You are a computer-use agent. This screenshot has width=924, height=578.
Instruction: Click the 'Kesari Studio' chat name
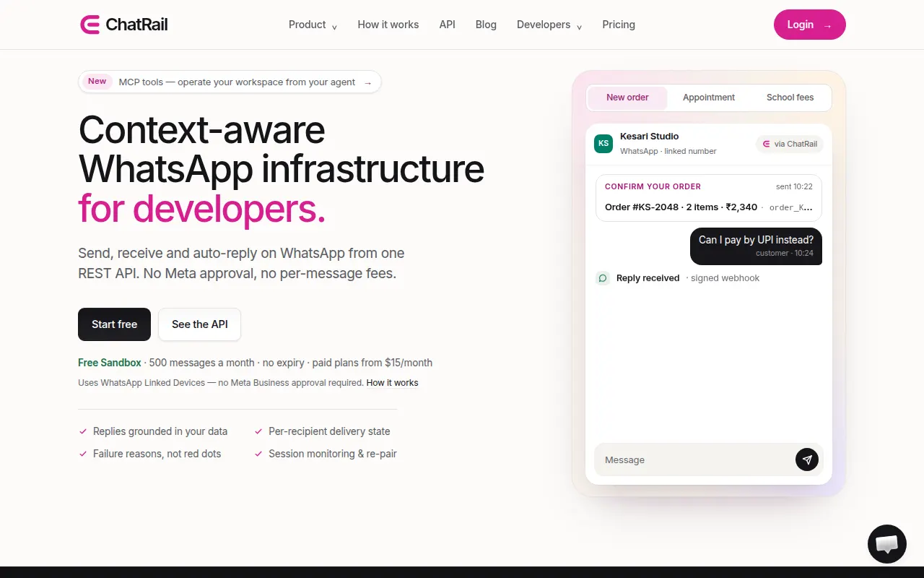(x=650, y=136)
